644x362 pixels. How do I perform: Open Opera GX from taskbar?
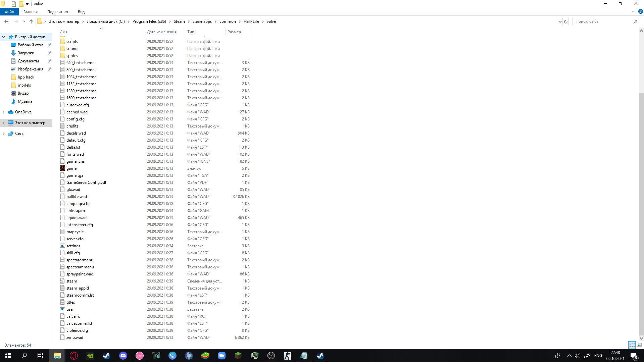pos(74,356)
